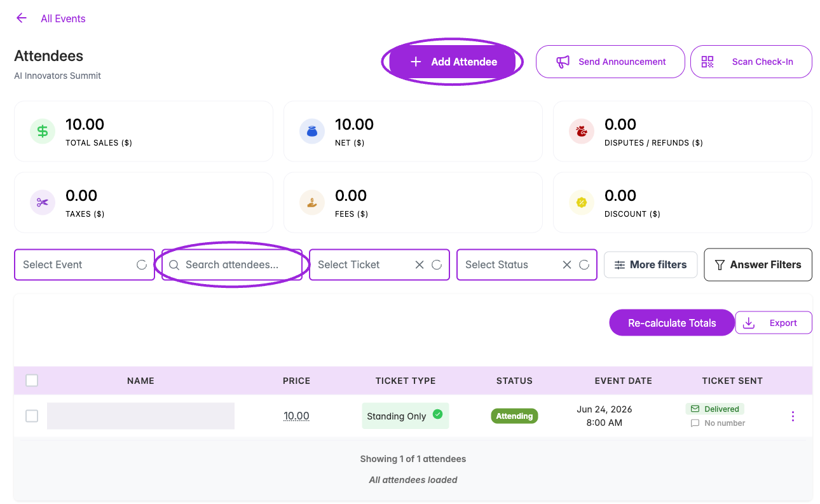Open the three-dot row actions menu
The image size is (820, 504).
tap(793, 416)
